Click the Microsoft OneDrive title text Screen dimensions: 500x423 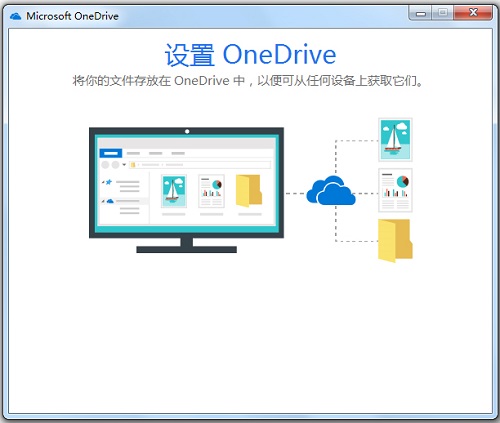click(x=72, y=16)
